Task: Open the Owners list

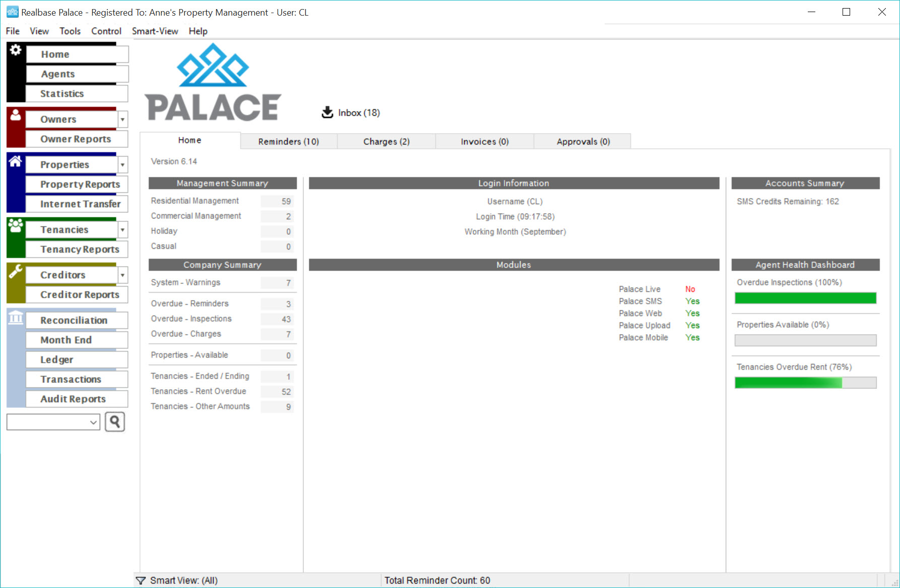Action: [x=72, y=119]
